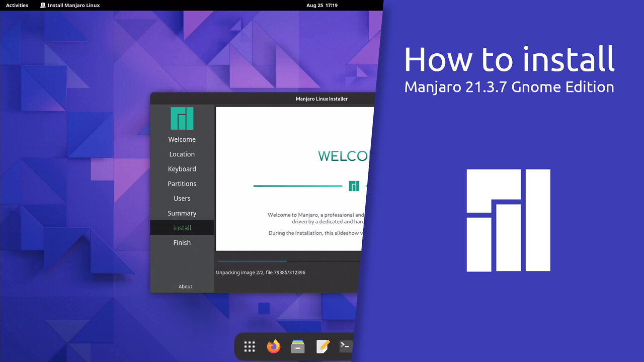
Task: Open the Show Applications grid in dock
Action: (x=250, y=346)
